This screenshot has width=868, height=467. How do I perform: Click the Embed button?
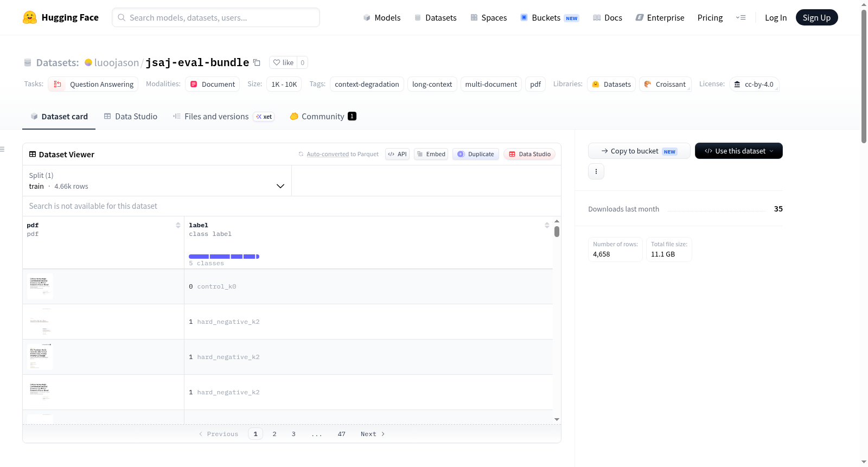click(431, 154)
